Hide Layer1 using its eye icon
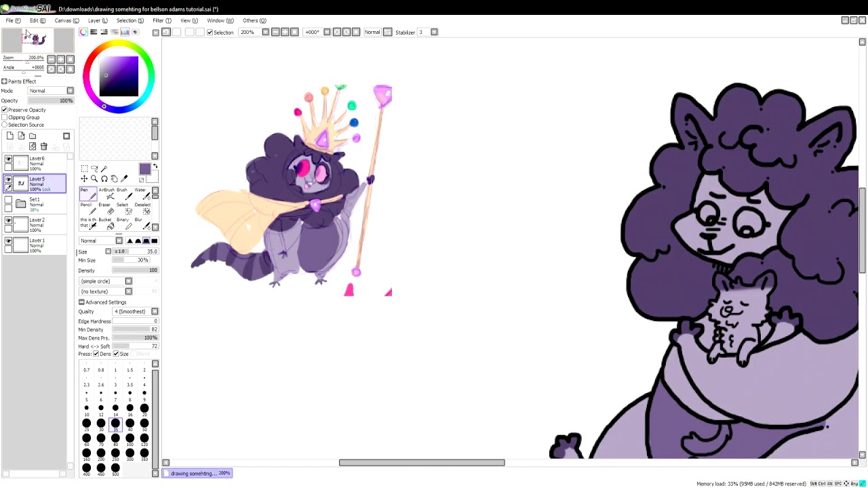Viewport: 868px width, 488px height. coord(8,241)
